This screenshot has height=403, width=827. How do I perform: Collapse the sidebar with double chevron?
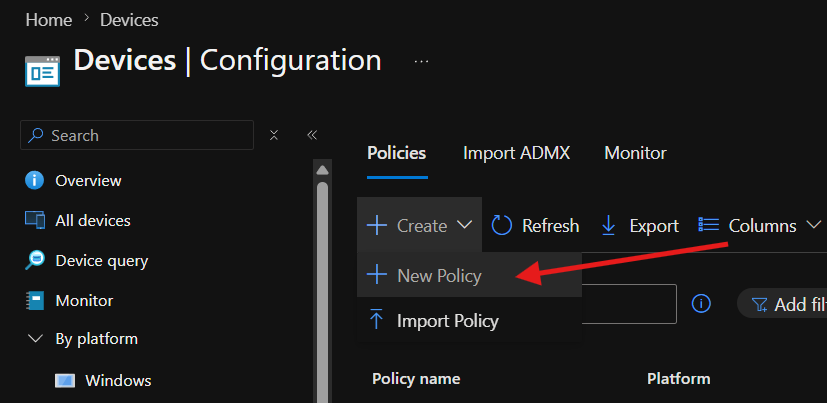pos(312,135)
